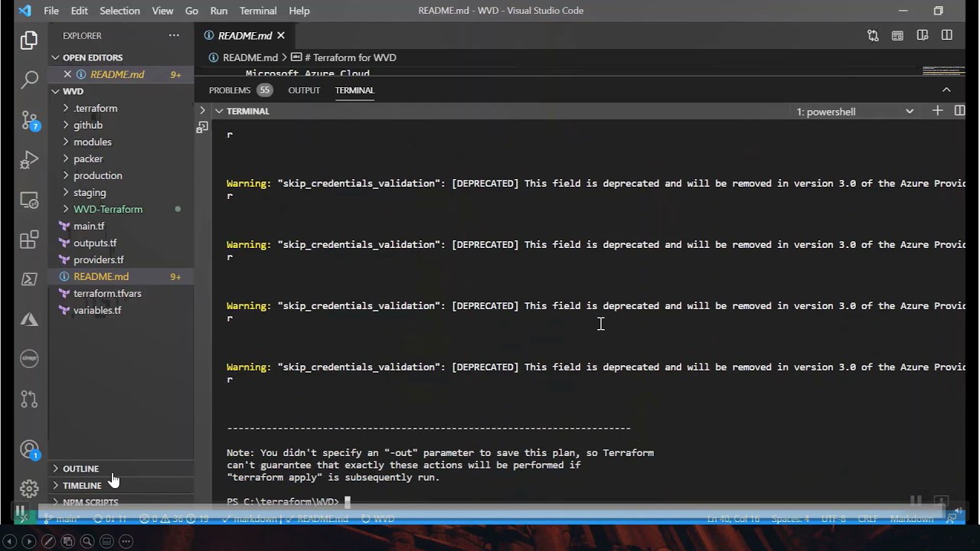Open the Search view in activity bar

pos(29,80)
